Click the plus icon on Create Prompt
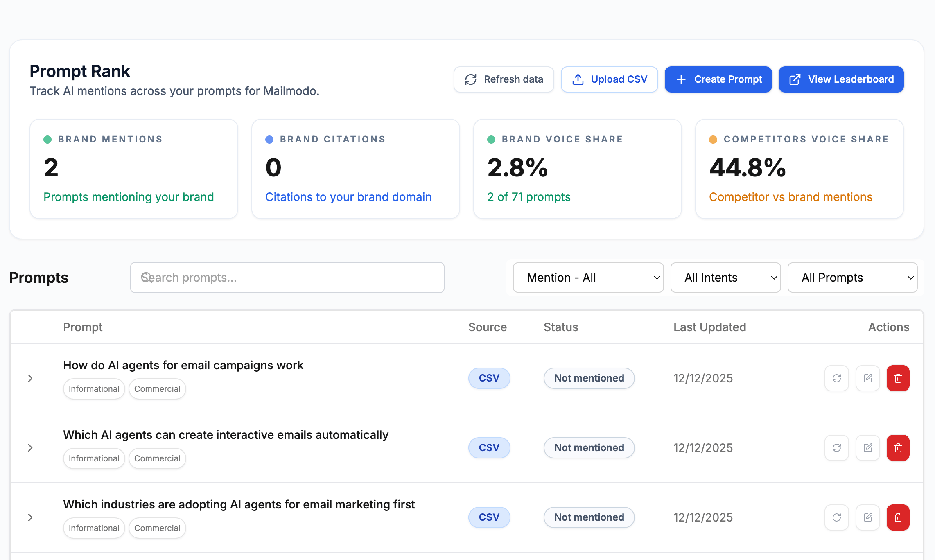Image resolution: width=935 pixels, height=560 pixels. [681, 79]
